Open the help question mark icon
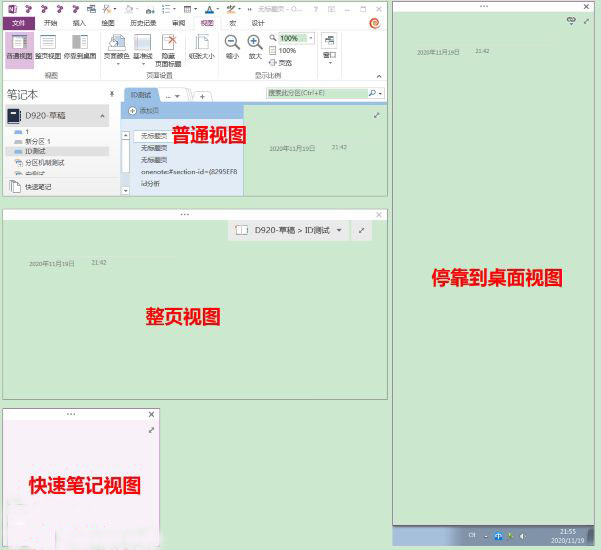Viewport: 601px width, 550px height. 316,9
